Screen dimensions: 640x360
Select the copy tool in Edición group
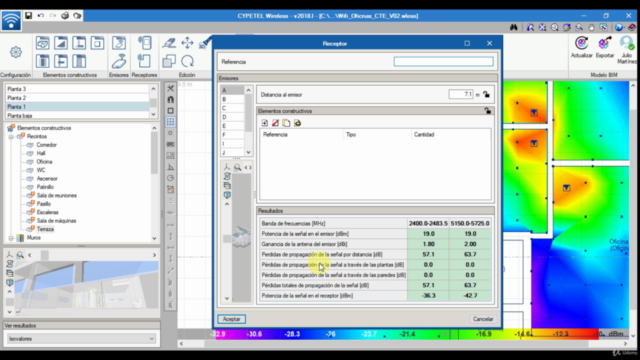pyautogui.click(x=169, y=61)
